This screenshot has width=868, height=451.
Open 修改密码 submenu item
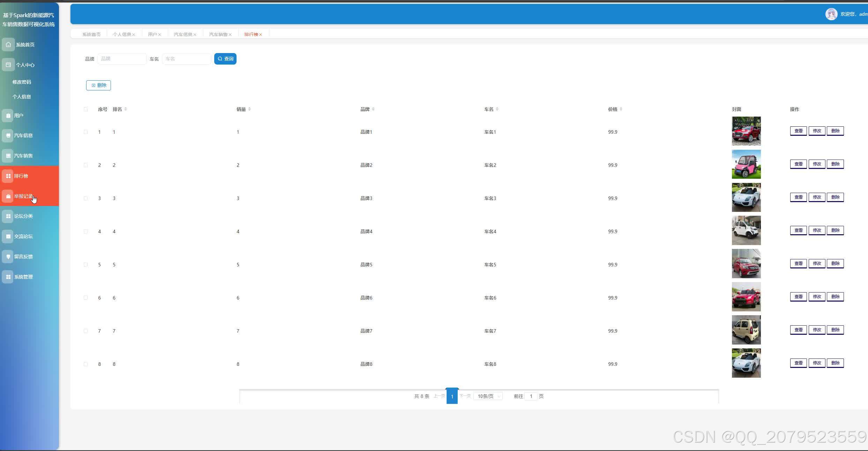pos(22,82)
